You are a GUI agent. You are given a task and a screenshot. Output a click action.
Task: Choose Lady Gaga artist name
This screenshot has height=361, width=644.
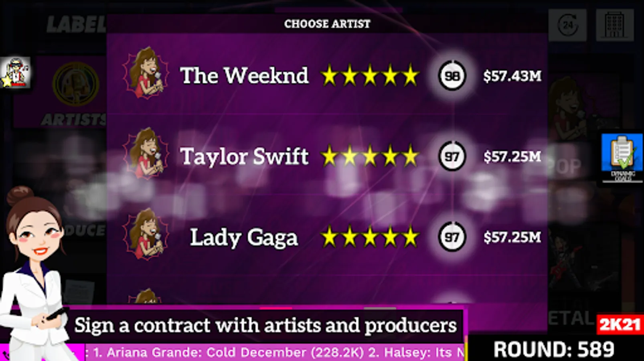point(244,237)
